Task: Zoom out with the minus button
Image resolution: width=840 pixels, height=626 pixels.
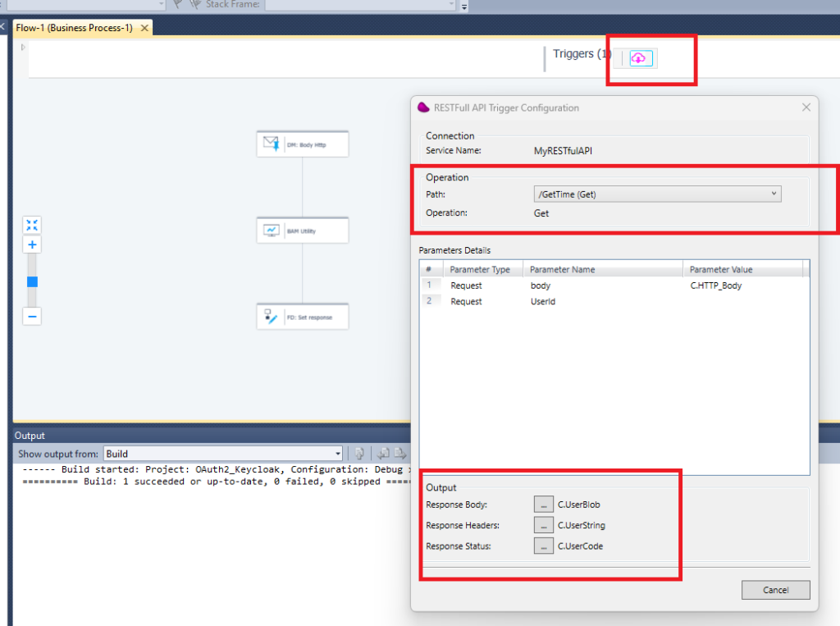Action: click(x=32, y=316)
